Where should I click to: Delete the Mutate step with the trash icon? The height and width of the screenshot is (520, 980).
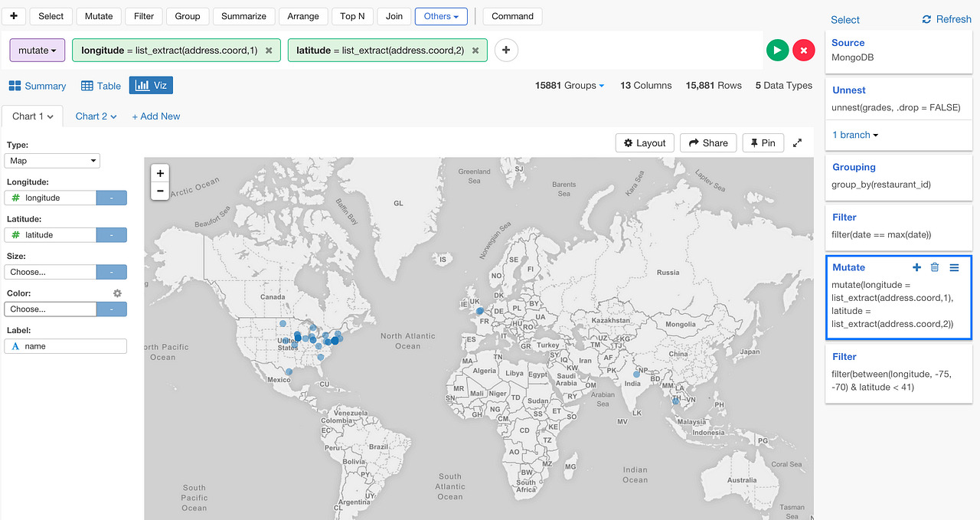point(934,267)
